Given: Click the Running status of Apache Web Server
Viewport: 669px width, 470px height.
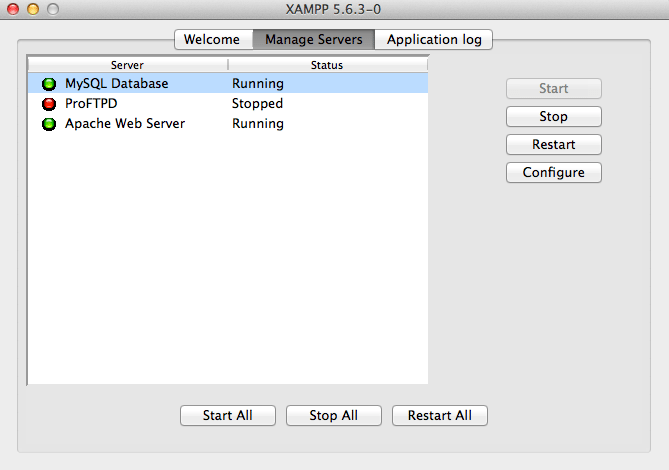Looking at the screenshot, I should point(258,124).
